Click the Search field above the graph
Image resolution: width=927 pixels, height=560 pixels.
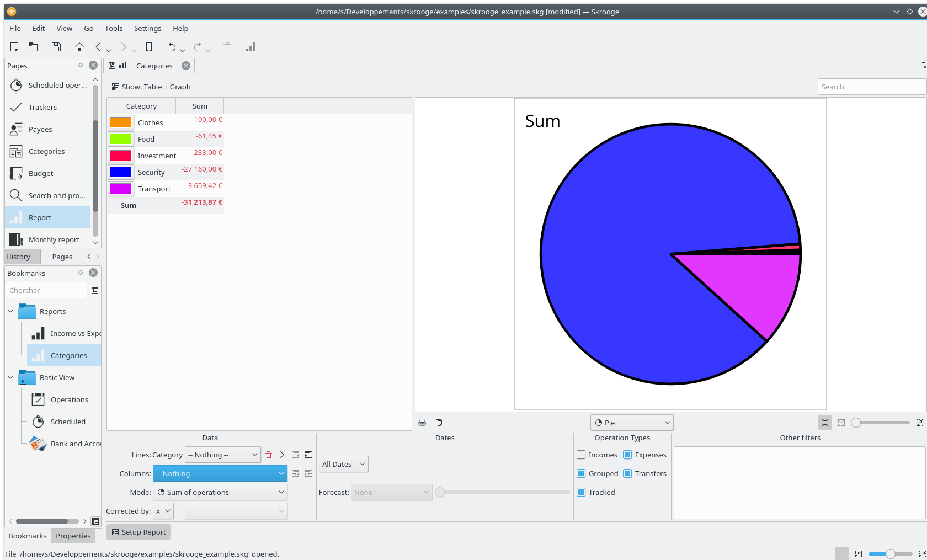coord(871,87)
